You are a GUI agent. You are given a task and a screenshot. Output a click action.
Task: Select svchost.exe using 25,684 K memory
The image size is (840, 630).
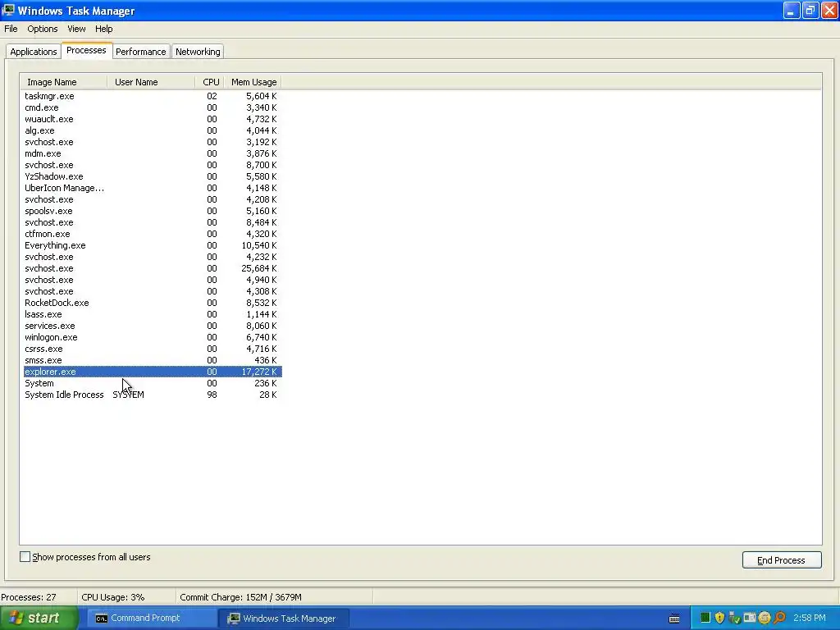click(151, 268)
